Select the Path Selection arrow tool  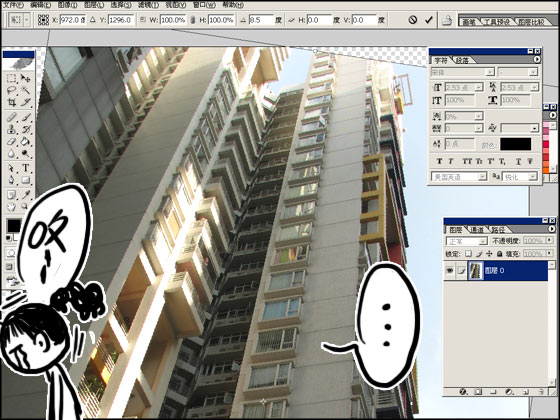coord(12,168)
